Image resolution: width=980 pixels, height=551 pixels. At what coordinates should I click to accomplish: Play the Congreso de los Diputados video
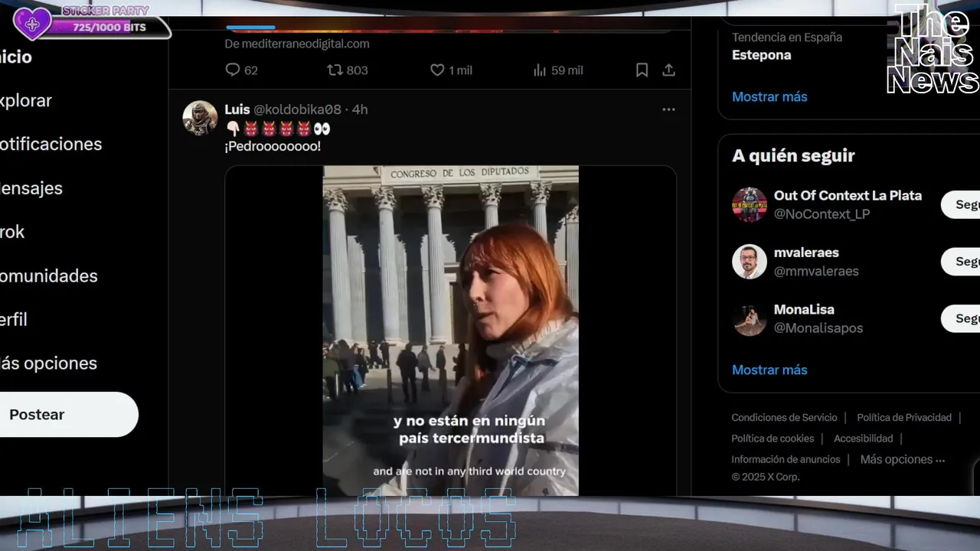click(450, 331)
